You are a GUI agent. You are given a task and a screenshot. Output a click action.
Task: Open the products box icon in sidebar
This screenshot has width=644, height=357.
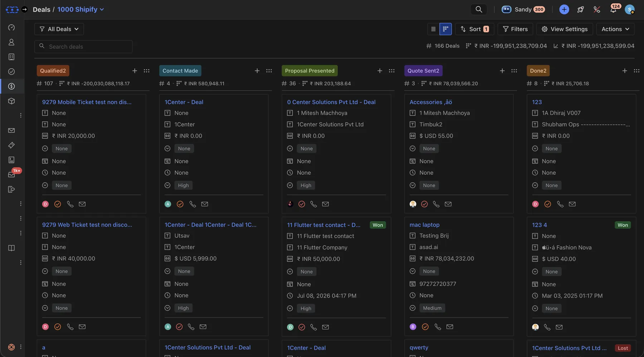[x=11, y=101]
